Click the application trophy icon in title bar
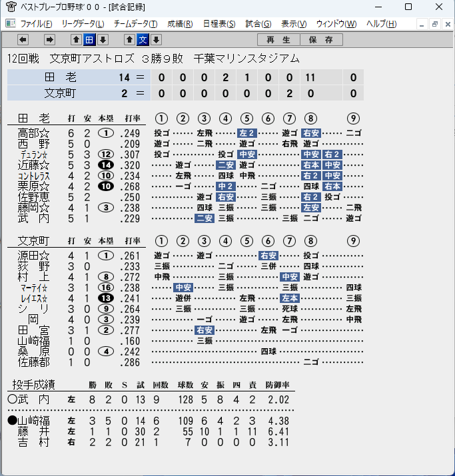The width and height of the screenshot is (455, 476). tap(11, 7)
